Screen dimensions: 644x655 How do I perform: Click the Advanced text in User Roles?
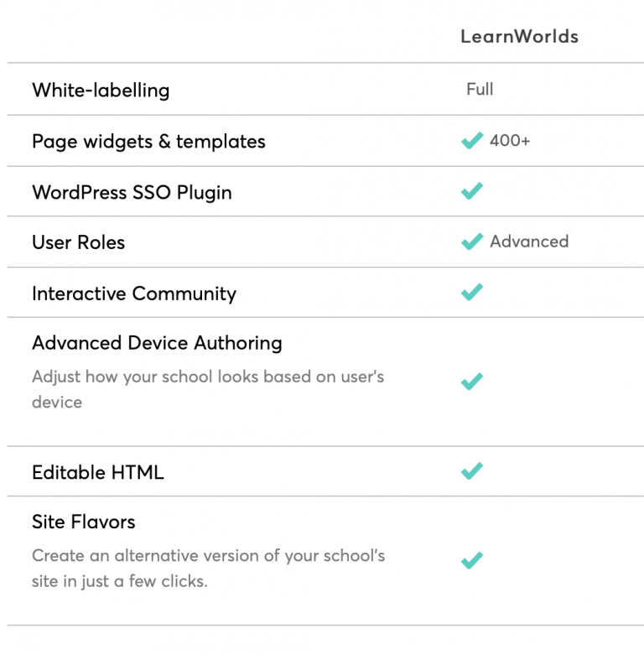tap(529, 242)
